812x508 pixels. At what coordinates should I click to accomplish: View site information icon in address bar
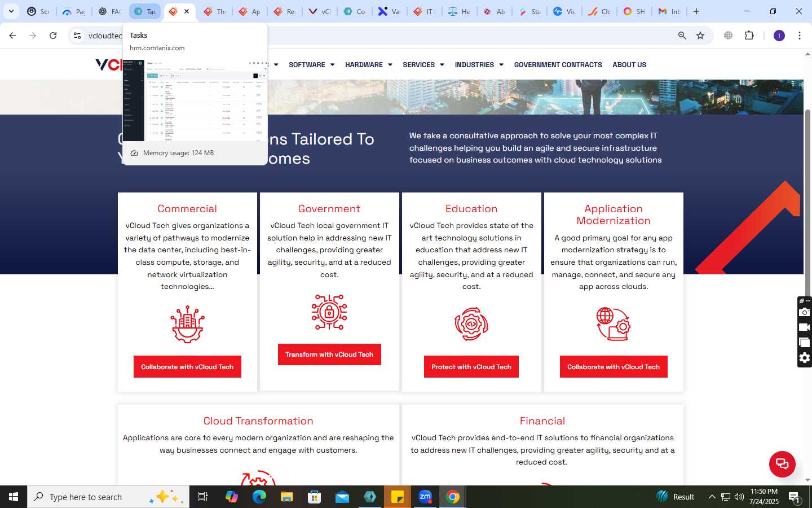77,36
